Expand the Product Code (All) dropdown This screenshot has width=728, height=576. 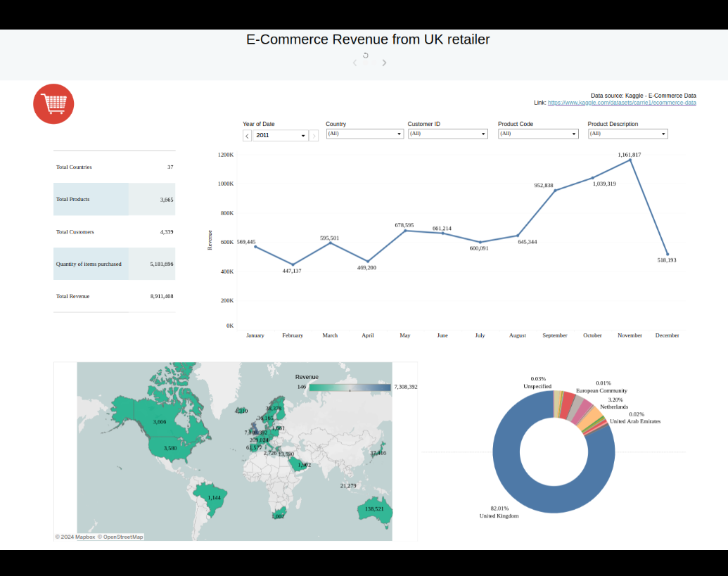[574, 134]
